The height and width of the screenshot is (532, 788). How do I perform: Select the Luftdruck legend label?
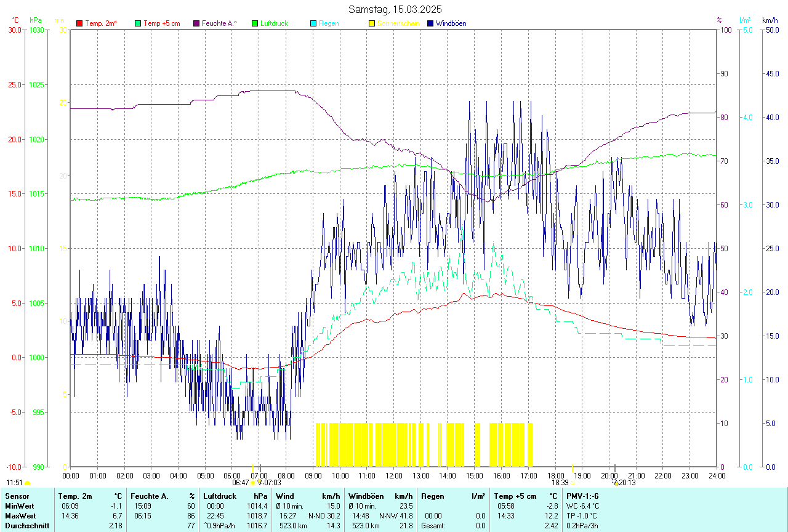(x=275, y=23)
